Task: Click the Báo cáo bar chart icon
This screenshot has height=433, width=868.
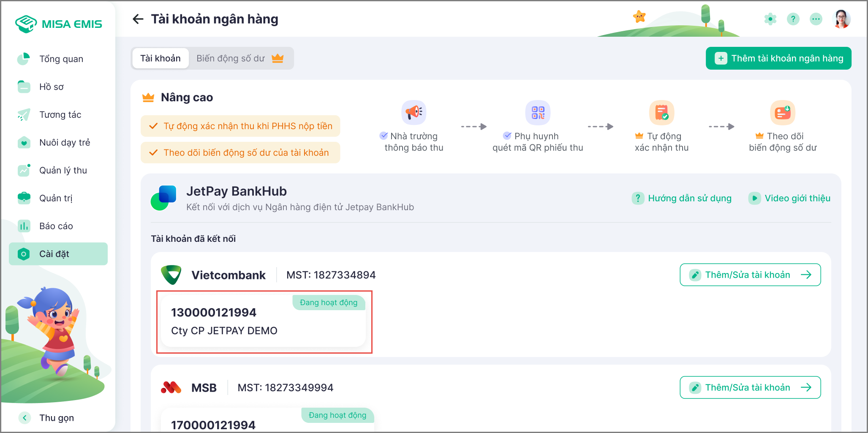Action: 24,226
